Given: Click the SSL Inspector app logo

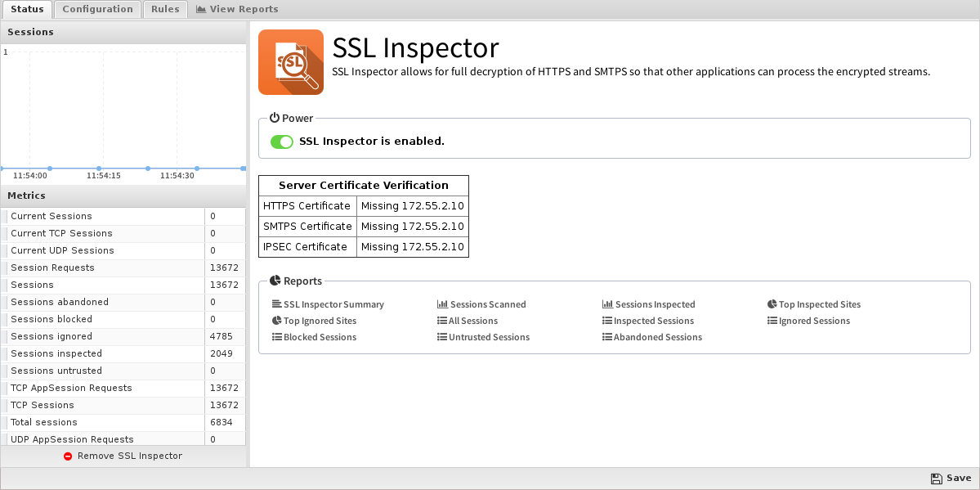Looking at the screenshot, I should click(291, 62).
